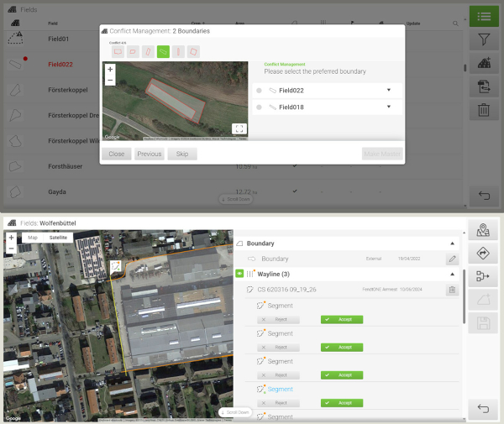Image resolution: width=504 pixels, height=424 pixels.
Task: Select second conflict boundary icon
Action: click(x=133, y=51)
